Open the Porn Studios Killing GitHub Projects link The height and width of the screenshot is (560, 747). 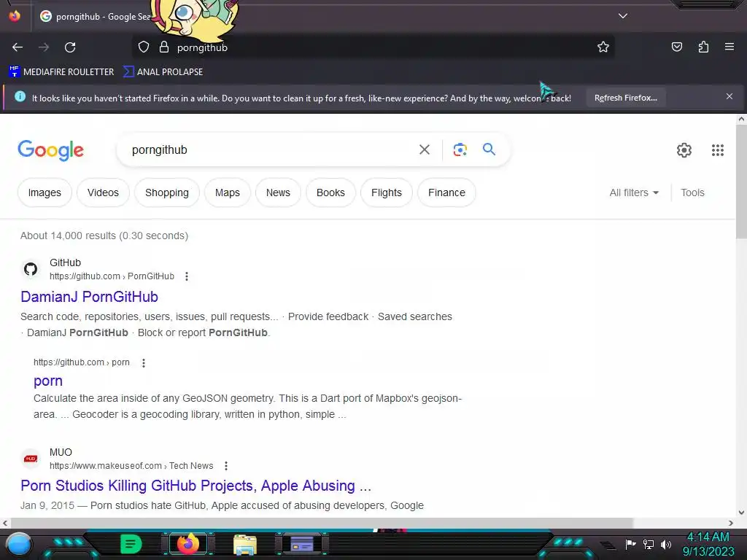point(196,485)
